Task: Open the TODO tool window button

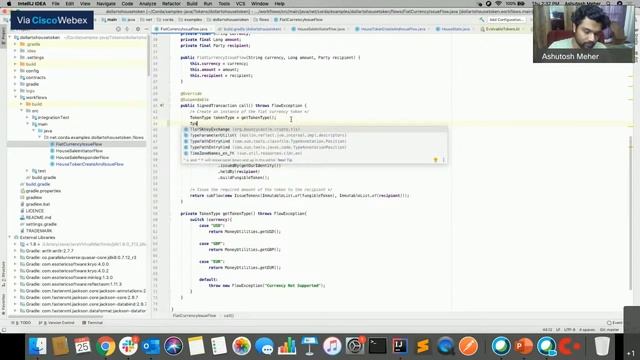Action: [22, 323]
